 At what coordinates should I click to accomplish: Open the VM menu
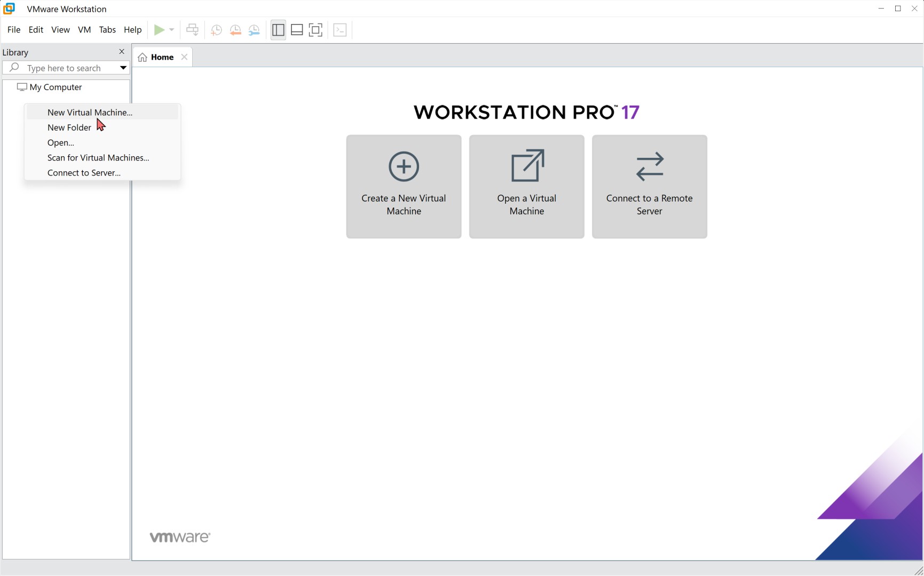(84, 30)
